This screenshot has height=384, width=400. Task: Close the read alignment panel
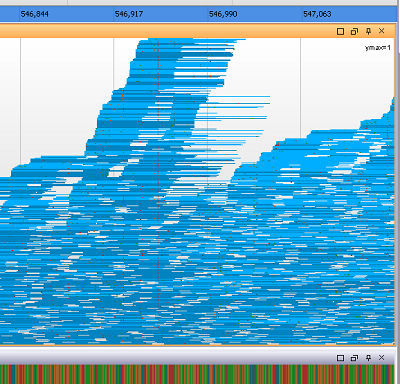tap(382, 31)
